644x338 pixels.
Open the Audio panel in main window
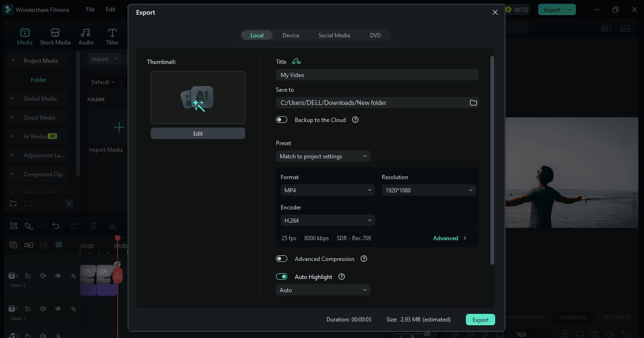point(86,36)
